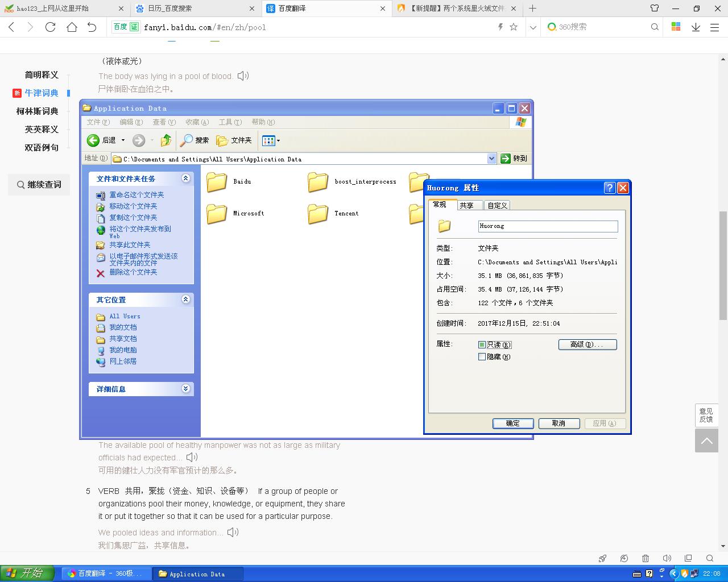
Task: Click the Huorong shield tray icon
Action: (x=685, y=573)
